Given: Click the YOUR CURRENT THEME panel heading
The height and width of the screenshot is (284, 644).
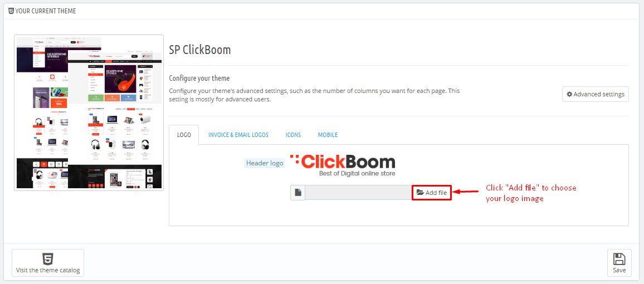Looking at the screenshot, I should click(46, 11).
